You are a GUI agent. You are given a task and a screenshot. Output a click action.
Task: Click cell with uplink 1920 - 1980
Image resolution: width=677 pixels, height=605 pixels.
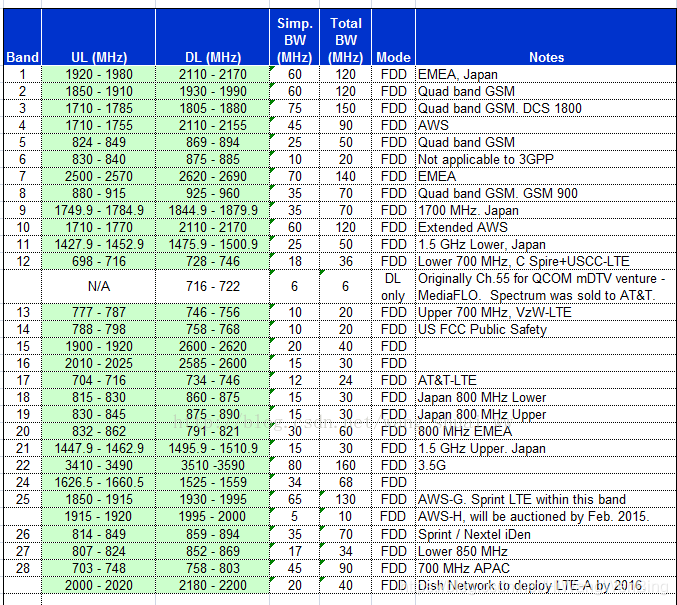[x=98, y=74]
